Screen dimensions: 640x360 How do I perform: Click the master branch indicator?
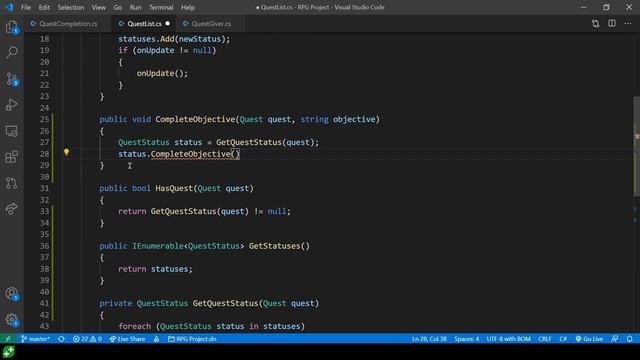35,339
